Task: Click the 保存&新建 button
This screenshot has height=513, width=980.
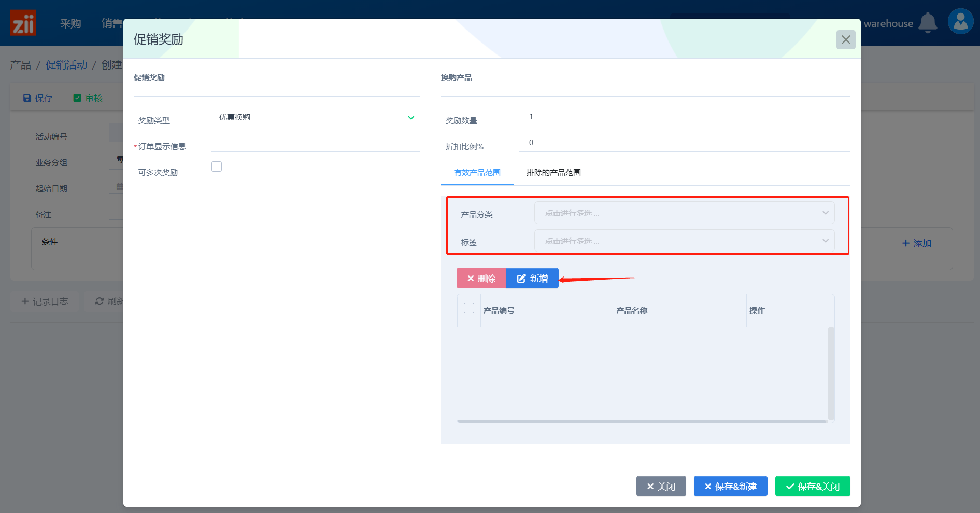Action: click(731, 486)
